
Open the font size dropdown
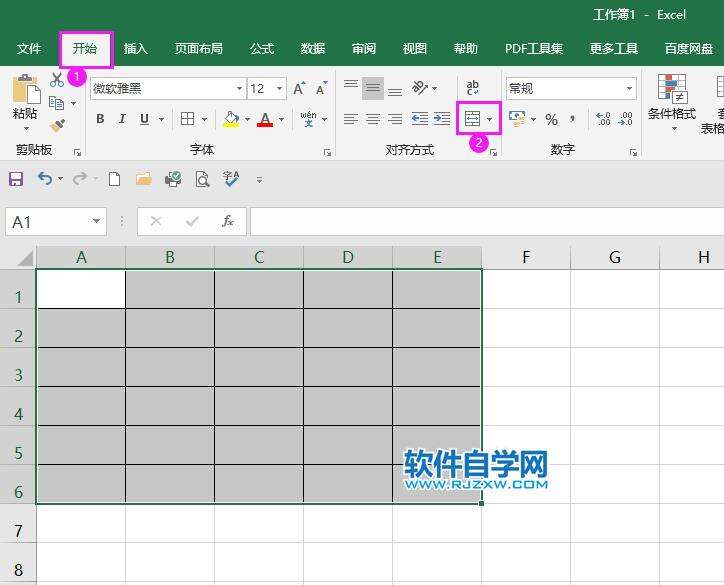coord(278,89)
